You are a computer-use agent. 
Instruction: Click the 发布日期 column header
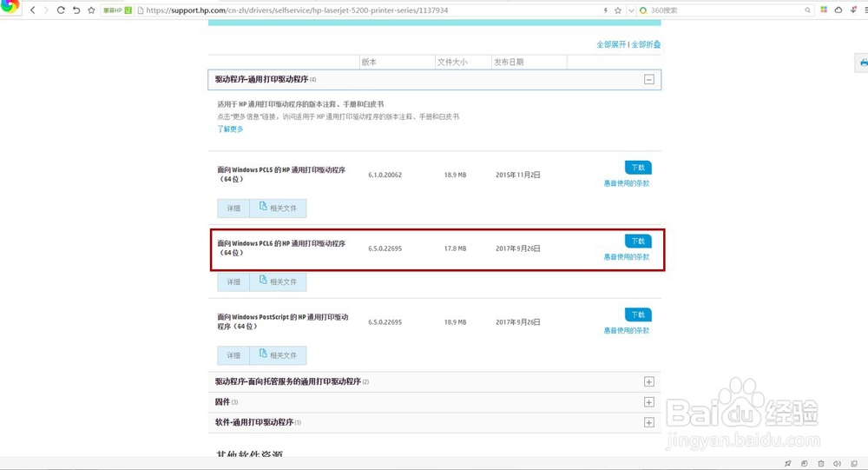(509, 62)
